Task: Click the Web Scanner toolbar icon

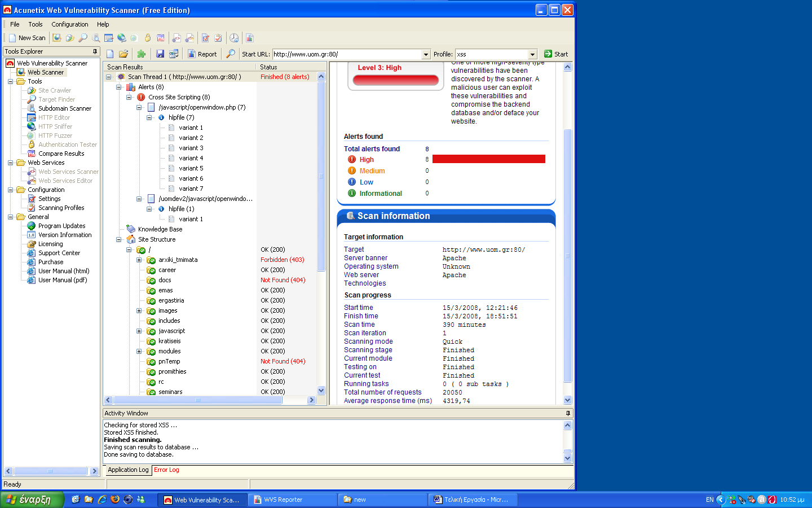Action: coord(57,38)
